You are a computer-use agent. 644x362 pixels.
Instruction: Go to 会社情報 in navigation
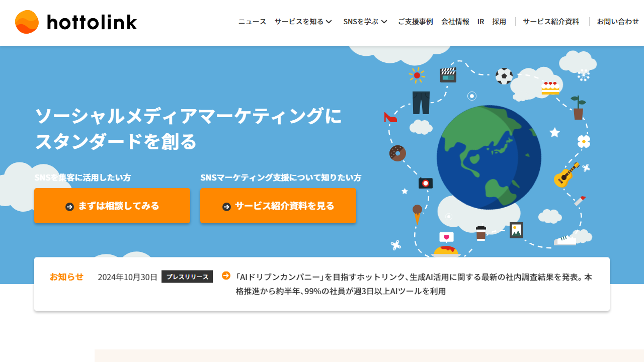[455, 22]
